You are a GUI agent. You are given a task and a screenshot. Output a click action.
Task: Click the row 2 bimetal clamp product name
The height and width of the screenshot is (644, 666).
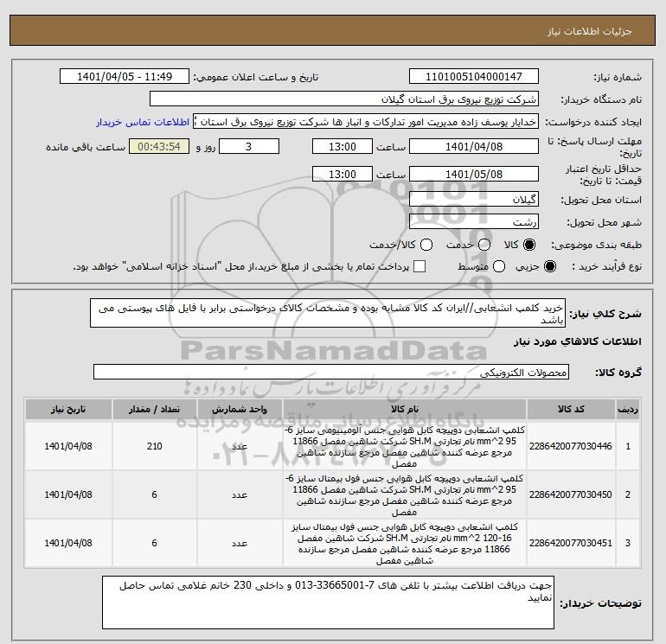coord(405,495)
